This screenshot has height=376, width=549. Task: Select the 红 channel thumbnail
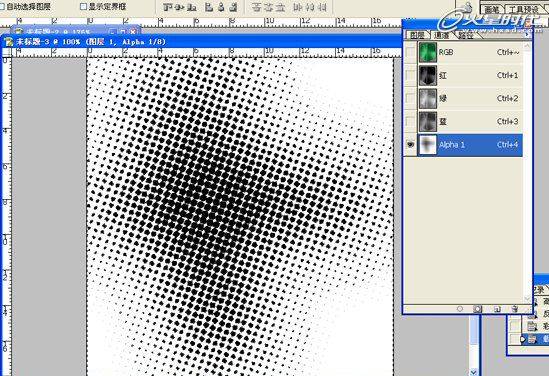click(x=428, y=75)
